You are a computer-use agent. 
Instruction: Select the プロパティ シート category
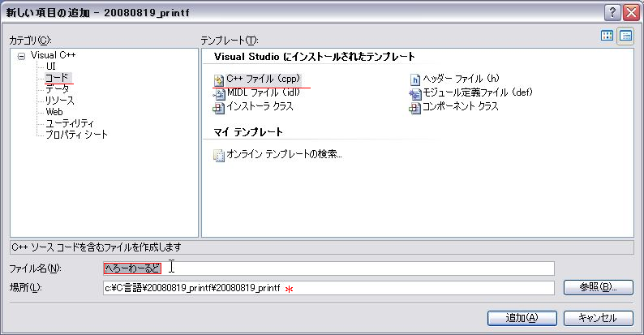[76, 135]
